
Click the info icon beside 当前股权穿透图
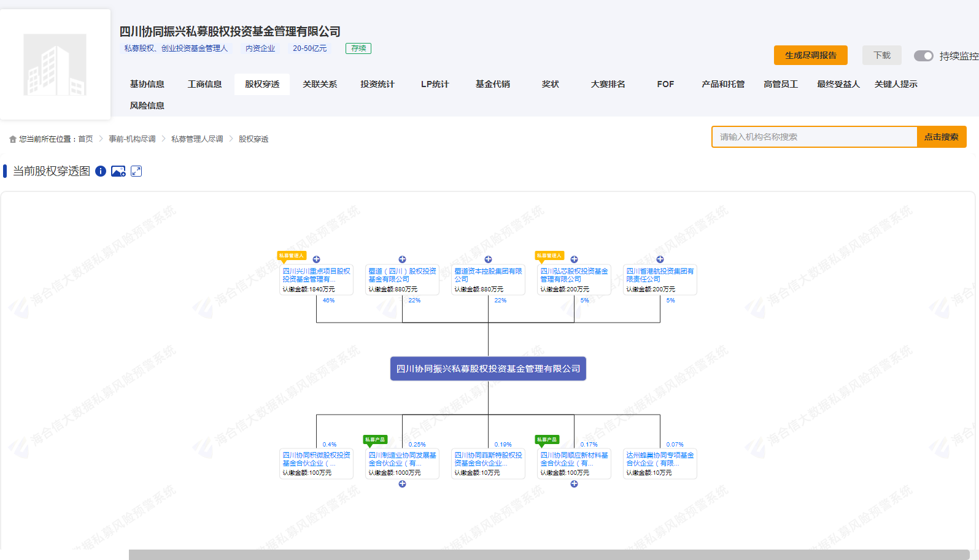click(x=101, y=171)
